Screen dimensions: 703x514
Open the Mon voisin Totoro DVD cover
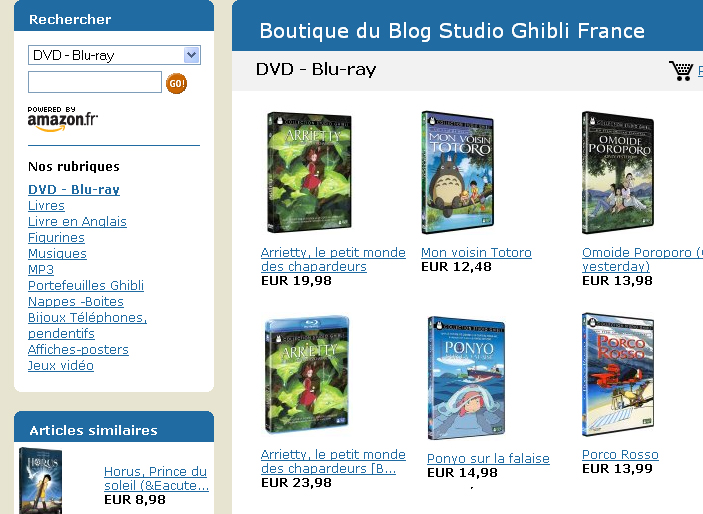457,172
